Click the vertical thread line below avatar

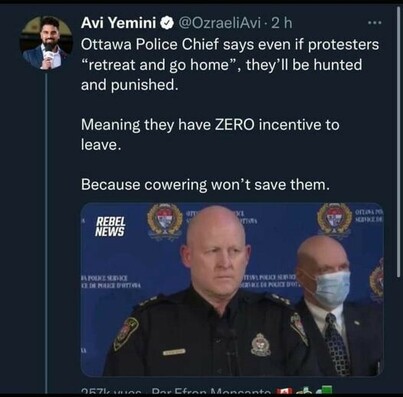click(x=46, y=232)
